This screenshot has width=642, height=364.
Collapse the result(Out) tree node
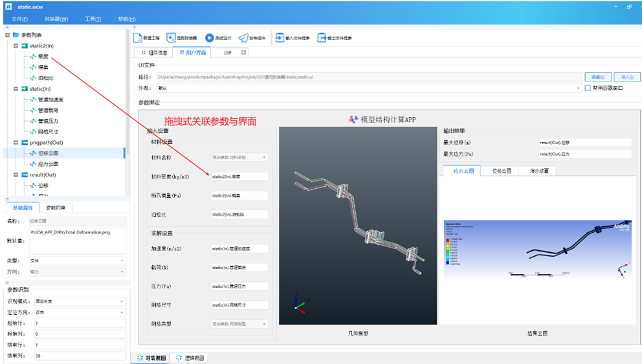pos(16,175)
